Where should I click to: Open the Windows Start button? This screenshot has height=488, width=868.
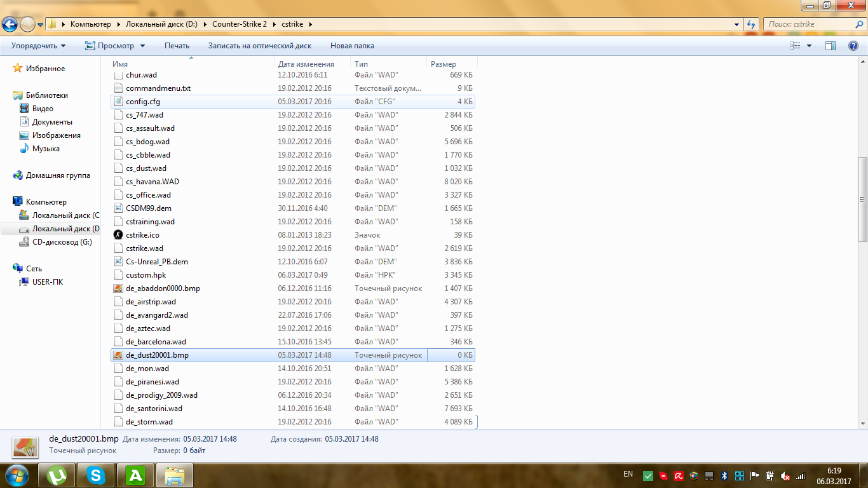pos(16,475)
